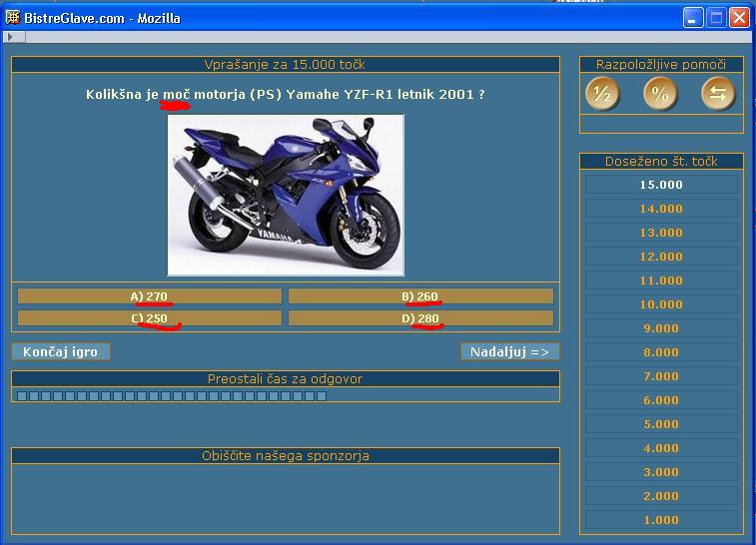Screen dimensions: 756x545
Task: Use the 50:50 half lifeline
Action: [x=602, y=94]
